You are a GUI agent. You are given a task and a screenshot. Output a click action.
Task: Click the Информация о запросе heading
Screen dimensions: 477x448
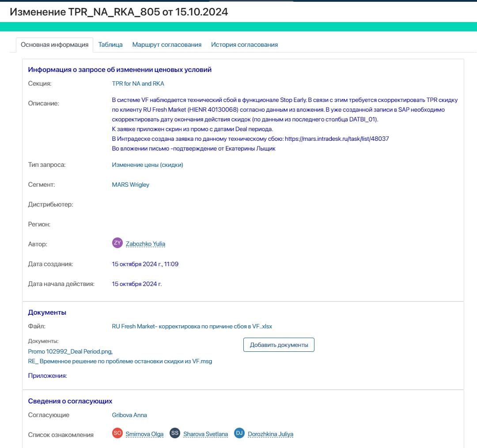click(x=120, y=70)
